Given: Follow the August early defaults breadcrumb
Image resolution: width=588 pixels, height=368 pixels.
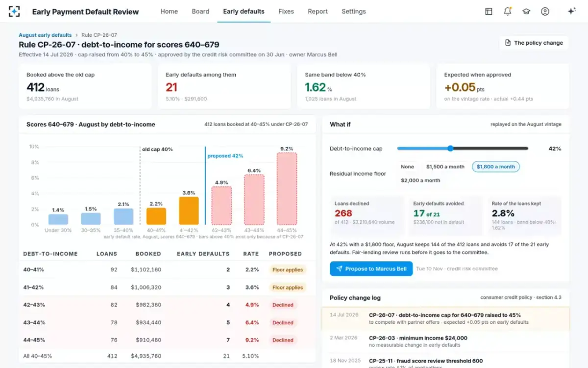Looking at the screenshot, I should coord(45,35).
